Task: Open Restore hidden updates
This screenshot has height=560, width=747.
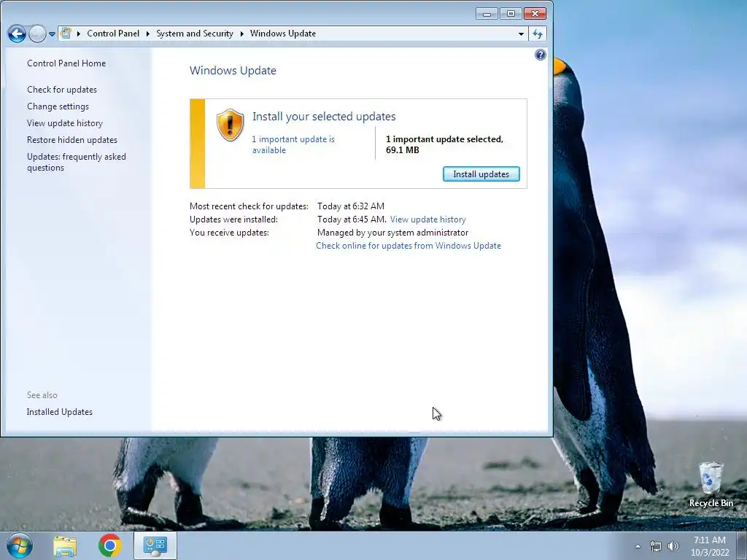Action: (x=72, y=139)
